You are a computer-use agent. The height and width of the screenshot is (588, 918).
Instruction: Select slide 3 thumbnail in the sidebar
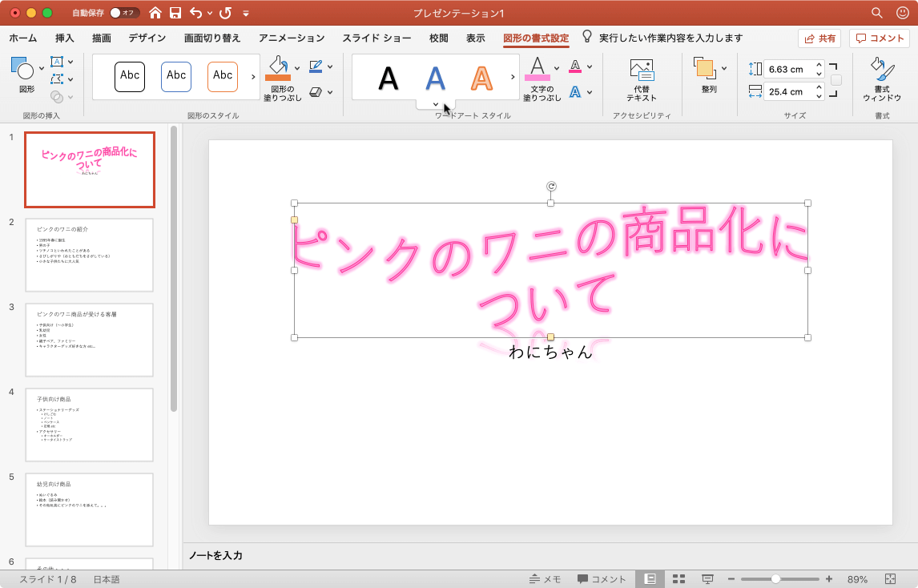89,340
